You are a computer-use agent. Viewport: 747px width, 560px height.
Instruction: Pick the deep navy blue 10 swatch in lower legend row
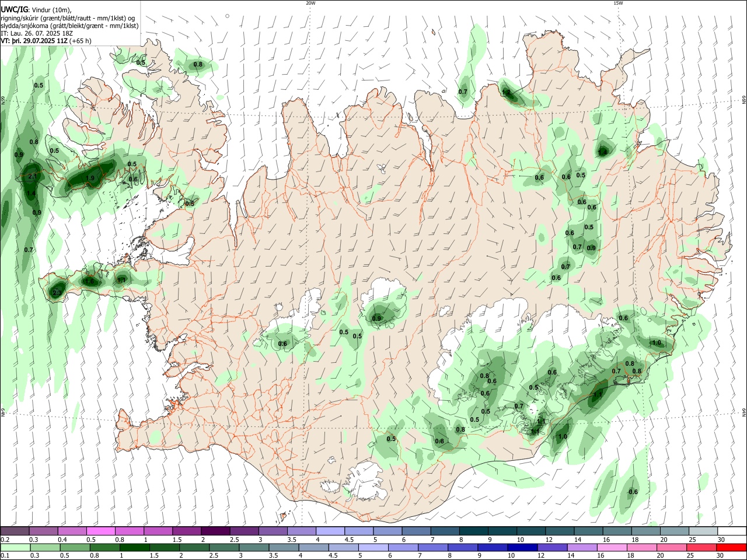(x=522, y=547)
